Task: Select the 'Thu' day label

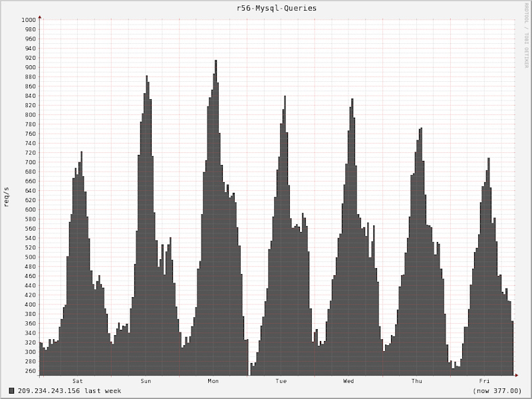Action: tap(417, 381)
